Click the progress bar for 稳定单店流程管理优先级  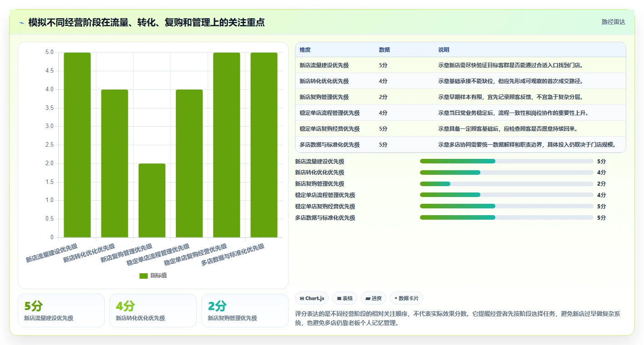507,195
